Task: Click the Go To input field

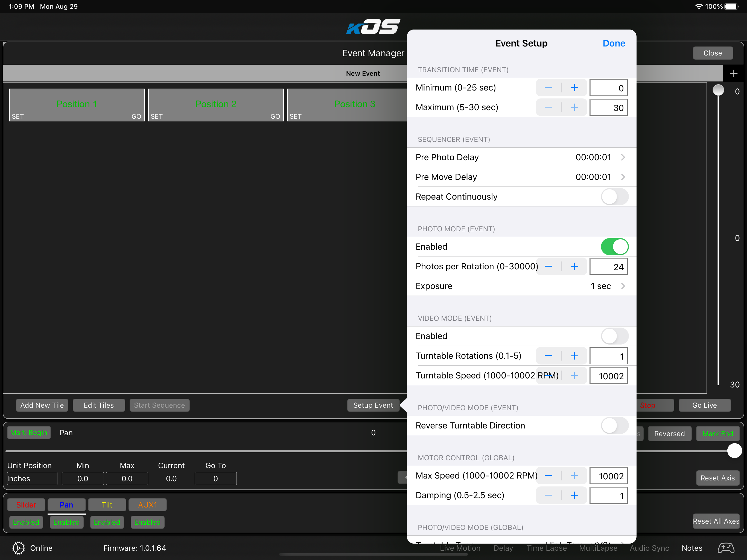Action: (x=215, y=479)
